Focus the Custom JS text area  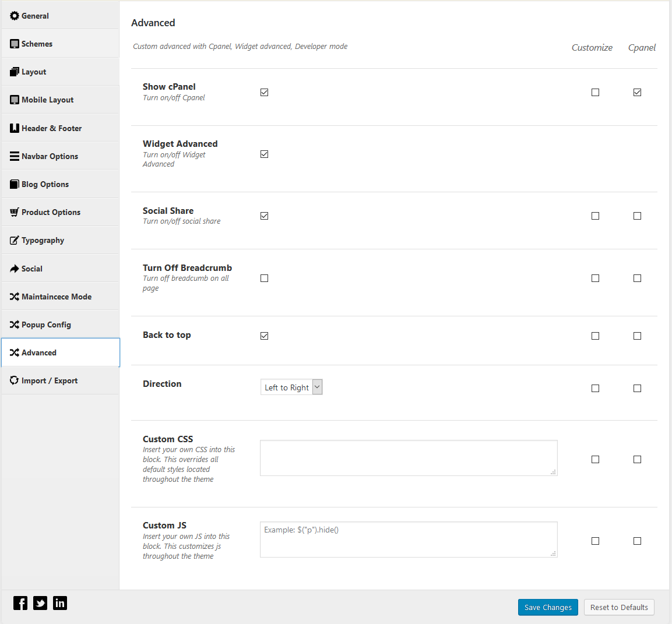pos(409,540)
